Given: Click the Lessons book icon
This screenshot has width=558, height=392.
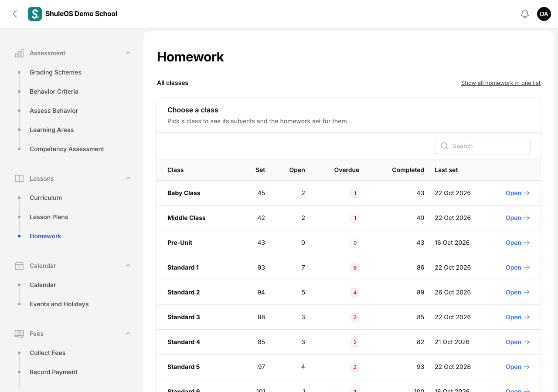Looking at the screenshot, I should 19,179.
